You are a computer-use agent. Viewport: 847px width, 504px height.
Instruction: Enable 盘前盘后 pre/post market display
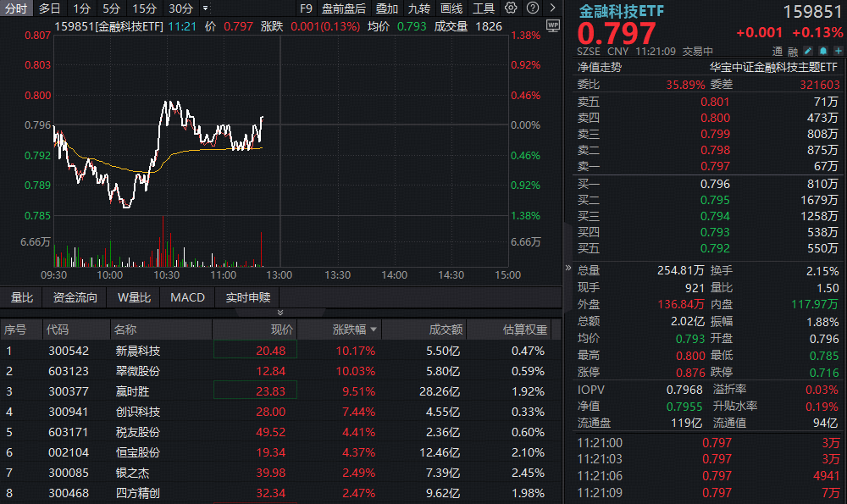click(x=345, y=8)
